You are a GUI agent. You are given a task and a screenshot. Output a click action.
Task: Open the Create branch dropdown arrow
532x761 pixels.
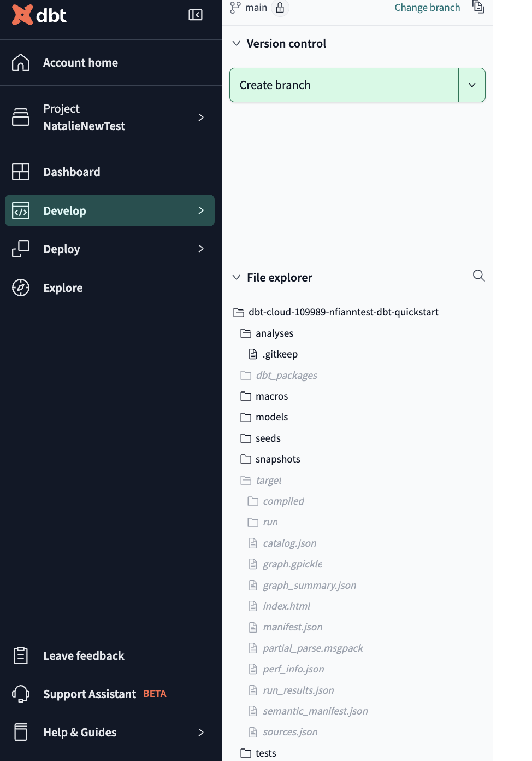[472, 85]
